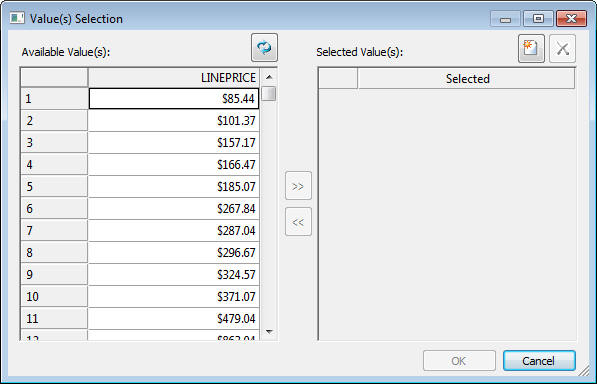Click the OK button
The image size is (597, 384).
click(459, 360)
